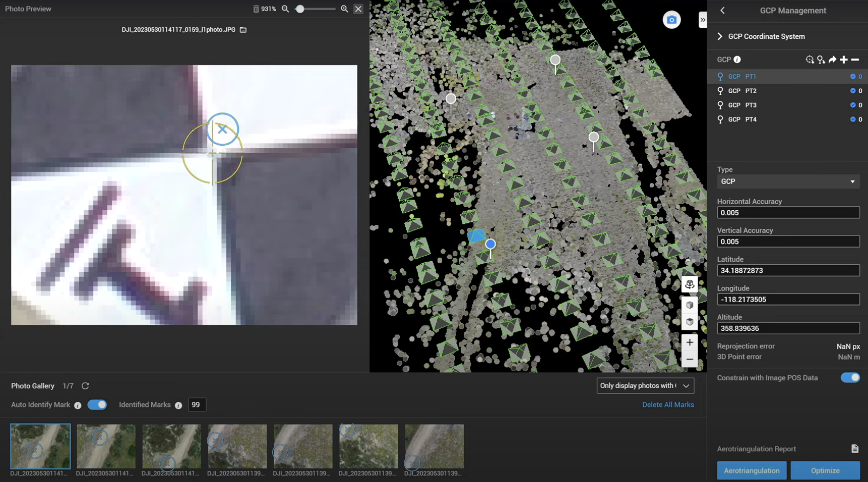
Task: Toggle the blue check on GCP PT3 row
Action: (x=853, y=105)
